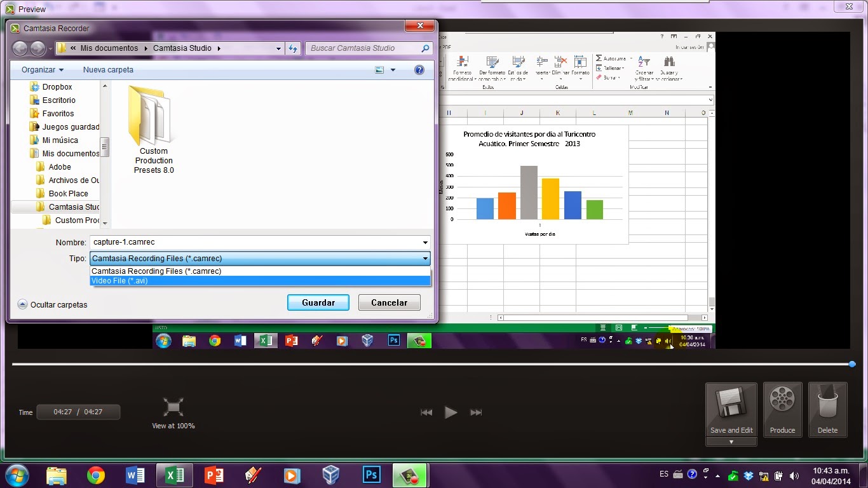Open the media player taskbar icon
The width and height of the screenshot is (868, 488).
point(292,475)
